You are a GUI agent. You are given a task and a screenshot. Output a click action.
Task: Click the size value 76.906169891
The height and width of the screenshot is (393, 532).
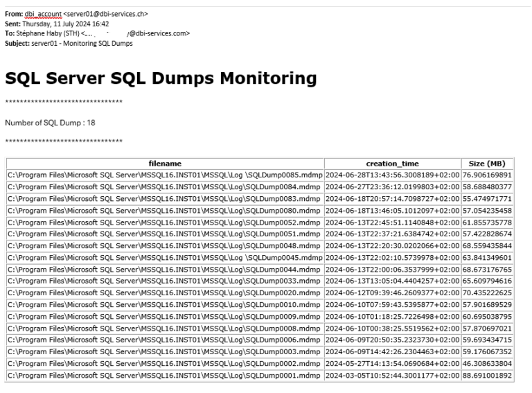(x=488, y=175)
